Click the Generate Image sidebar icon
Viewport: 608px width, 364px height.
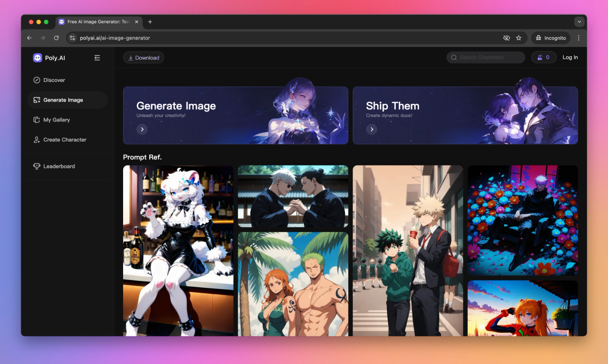point(36,100)
